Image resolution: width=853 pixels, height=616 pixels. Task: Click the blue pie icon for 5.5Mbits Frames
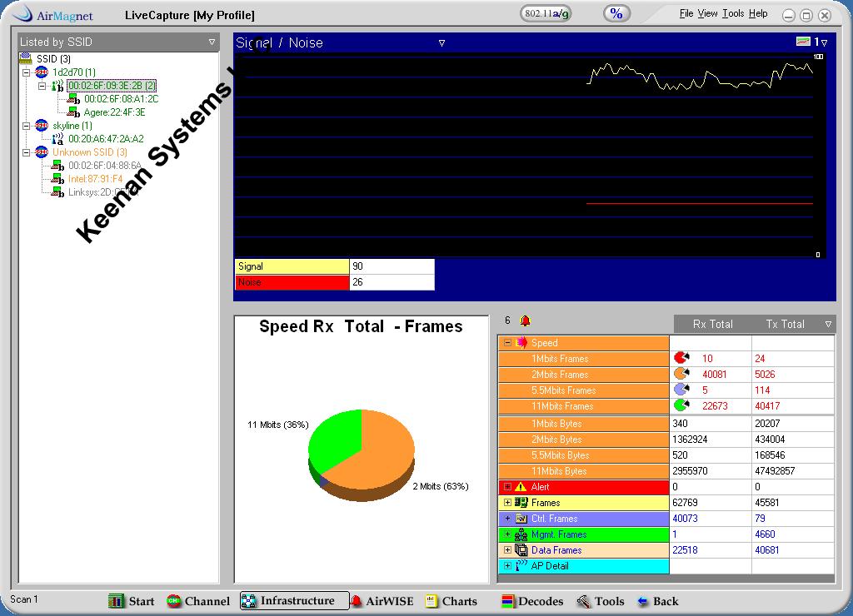[x=681, y=390]
